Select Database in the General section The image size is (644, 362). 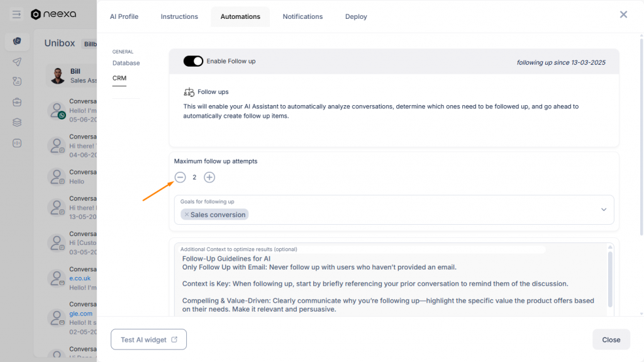pos(126,63)
